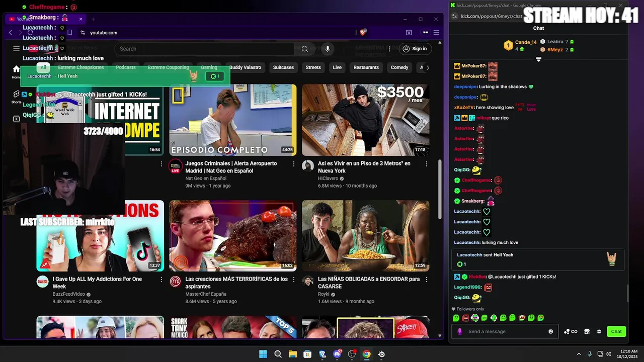Screen dimensions: 644x362
Task: Bookmark the page with bookmark icon
Action: click(x=69, y=33)
